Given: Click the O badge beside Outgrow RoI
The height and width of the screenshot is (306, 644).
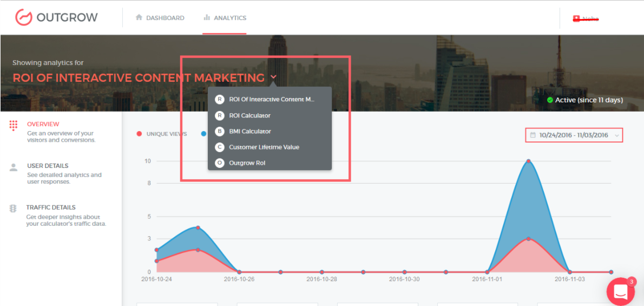Looking at the screenshot, I should point(220,163).
